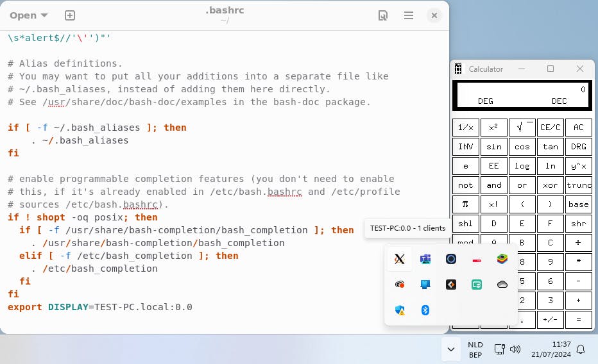Click the shl shift-left key
598x364 pixels.
466,224
